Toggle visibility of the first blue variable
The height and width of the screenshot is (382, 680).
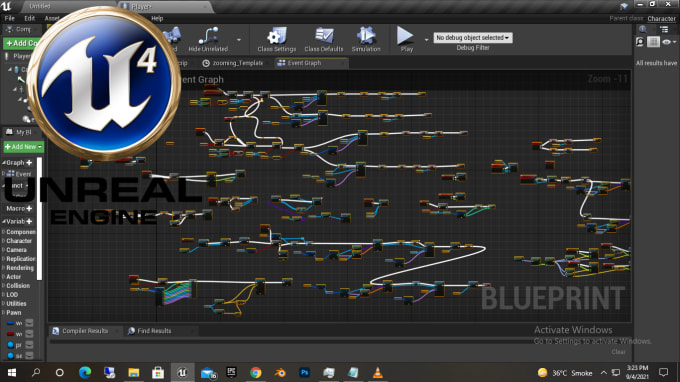tap(29, 323)
